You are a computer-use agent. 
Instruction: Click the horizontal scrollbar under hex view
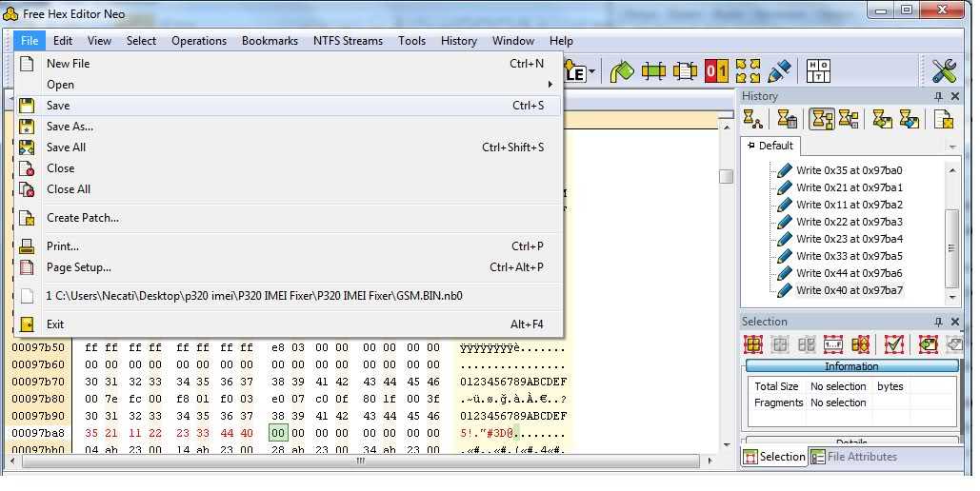point(361,462)
